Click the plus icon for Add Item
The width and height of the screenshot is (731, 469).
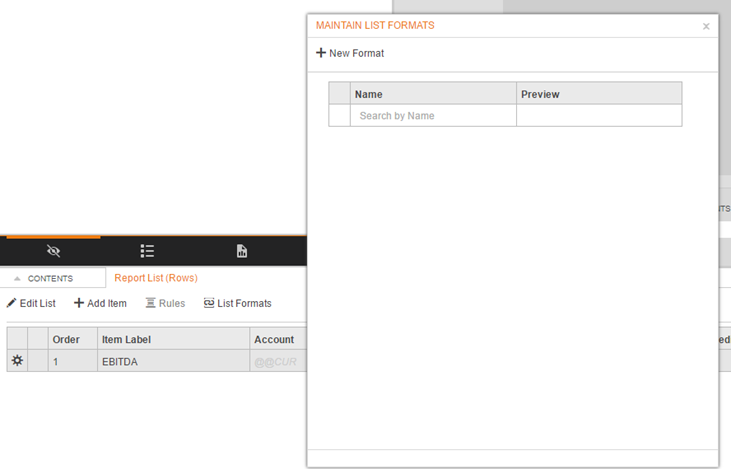point(79,303)
